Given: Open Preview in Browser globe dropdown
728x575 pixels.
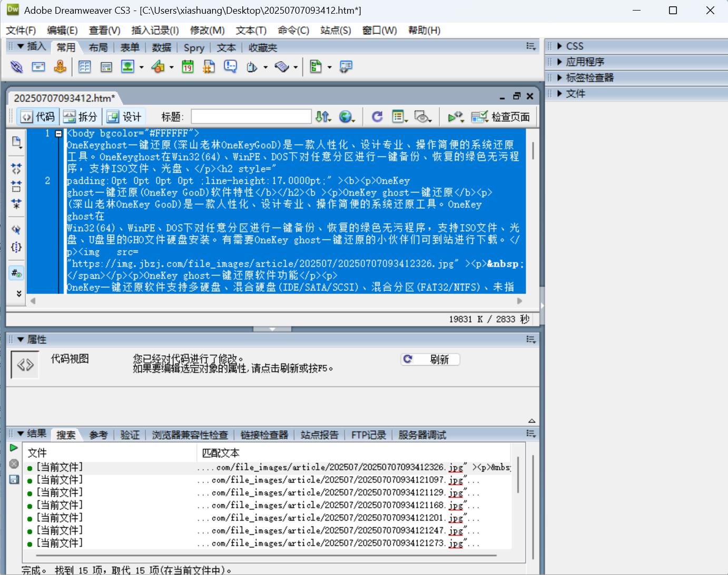Looking at the screenshot, I should click(347, 116).
